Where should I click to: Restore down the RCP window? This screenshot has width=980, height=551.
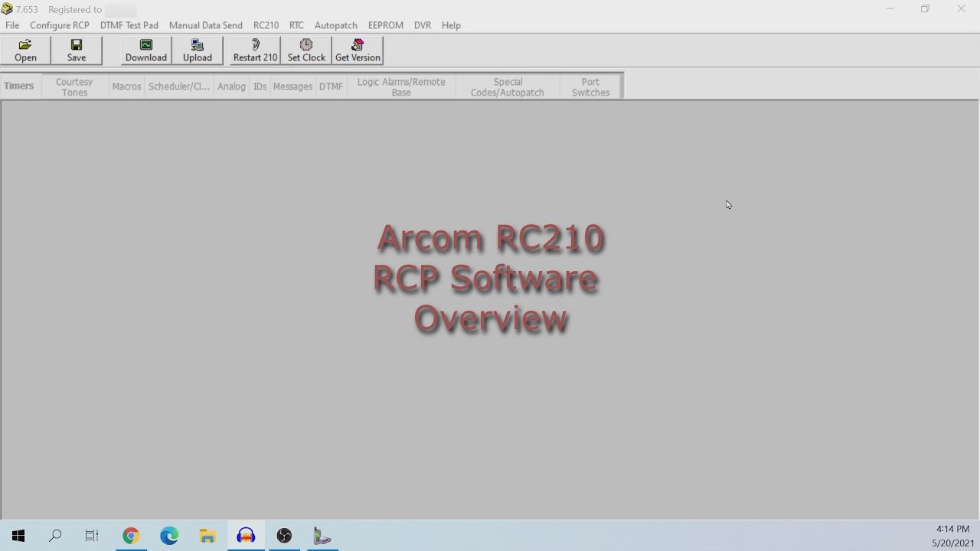(925, 9)
